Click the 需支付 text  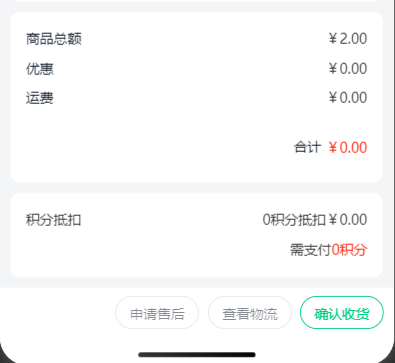(310, 250)
